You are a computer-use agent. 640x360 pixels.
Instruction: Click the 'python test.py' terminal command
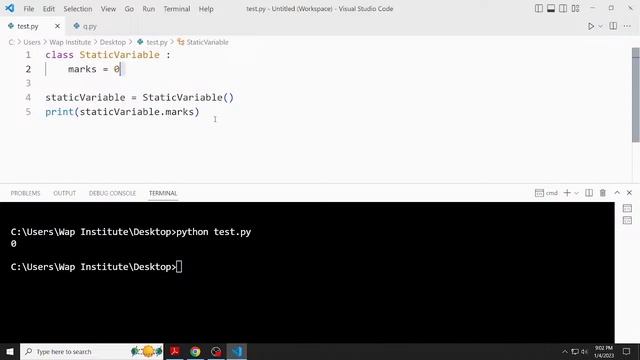pyautogui.click(x=213, y=232)
